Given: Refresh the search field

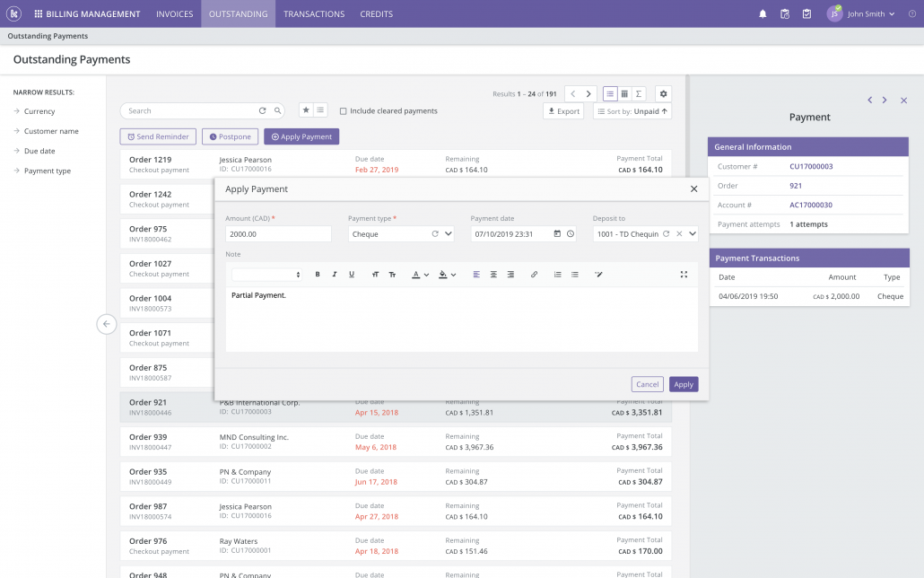Looking at the screenshot, I should click(262, 111).
